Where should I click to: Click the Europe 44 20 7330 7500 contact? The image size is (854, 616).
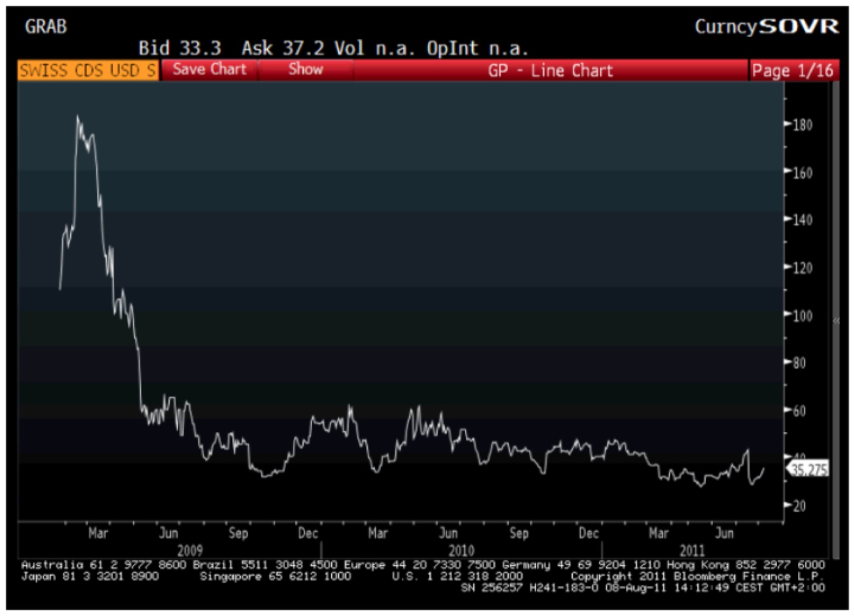tap(420, 565)
